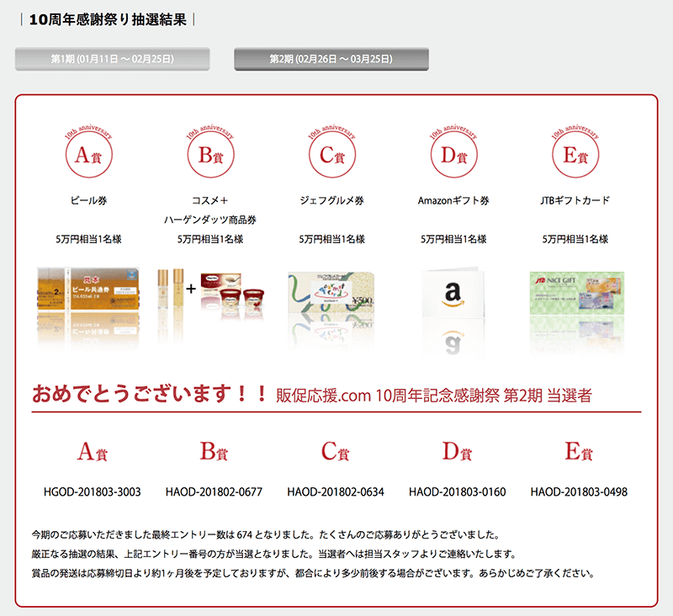
Task: Click the circular C賞 anniversary badge
Action: pos(331,156)
